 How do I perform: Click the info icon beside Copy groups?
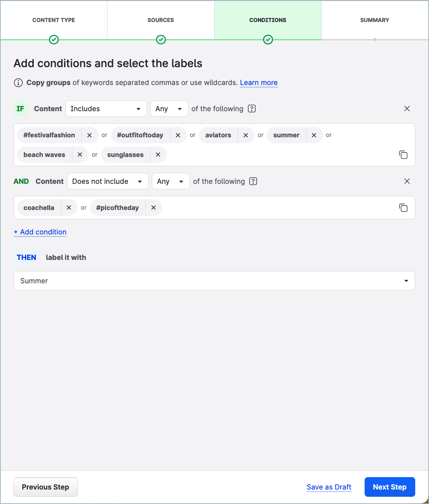click(18, 83)
